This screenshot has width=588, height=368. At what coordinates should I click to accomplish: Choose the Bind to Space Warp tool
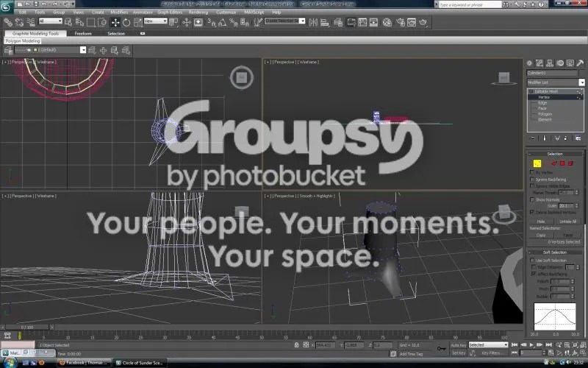click(x=31, y=23)
